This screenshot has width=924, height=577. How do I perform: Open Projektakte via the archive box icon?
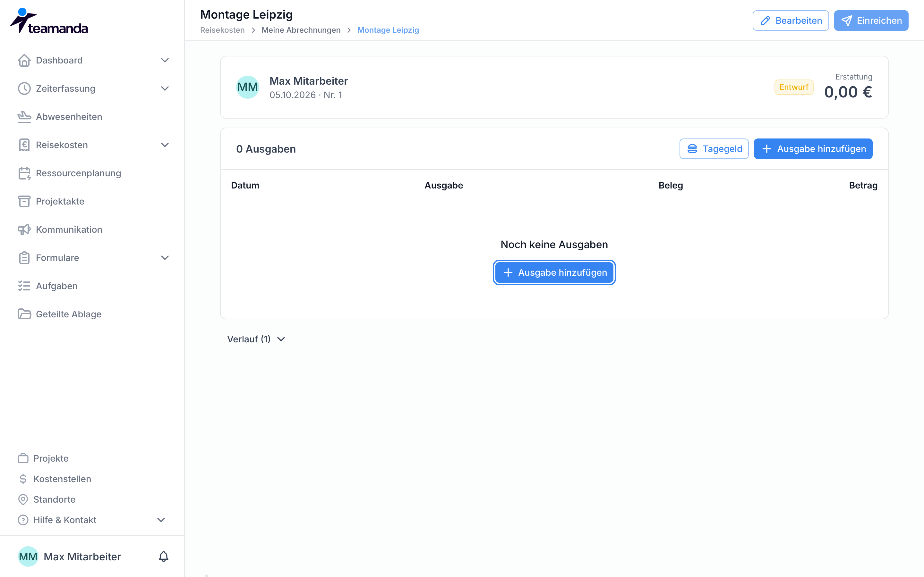[x=24, y=202]
